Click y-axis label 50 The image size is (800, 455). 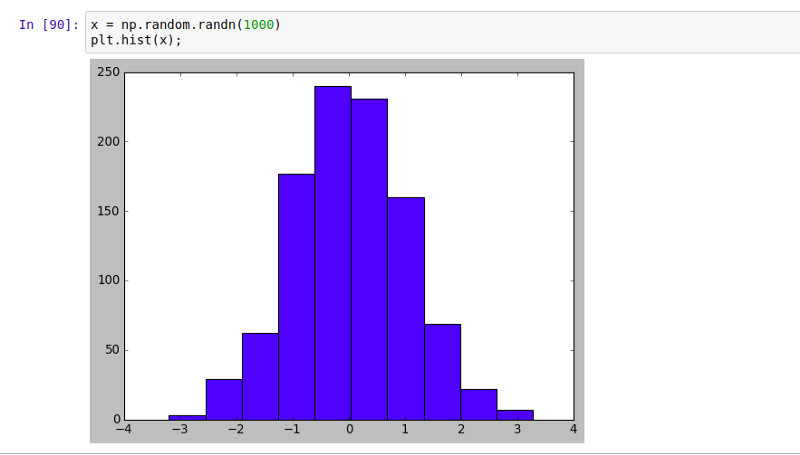point(112,350)
